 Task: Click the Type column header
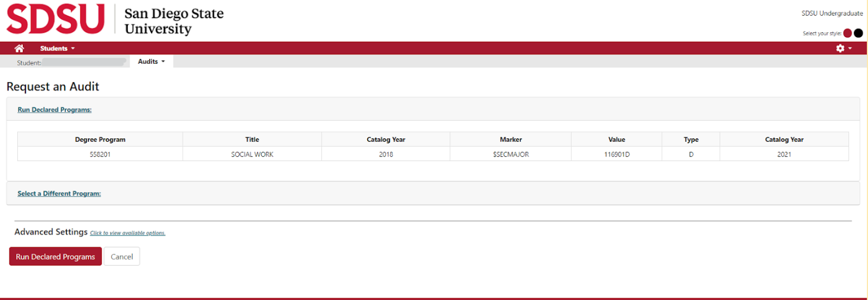click(691, 139)
